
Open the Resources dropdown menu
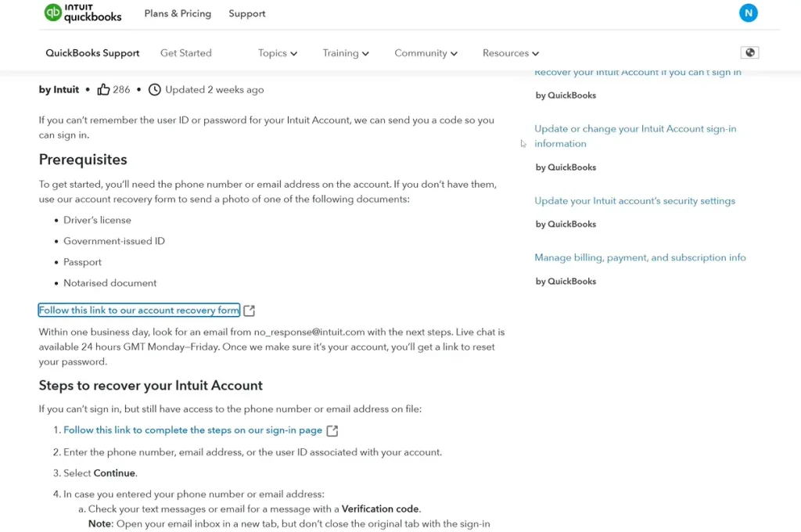tap(510, 53)
